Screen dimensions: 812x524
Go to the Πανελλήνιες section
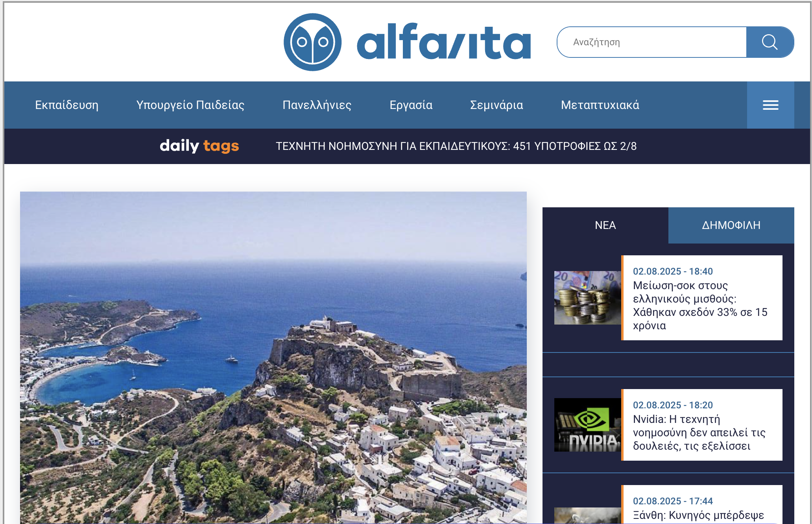pyautogui.click(x=317, y=105)
